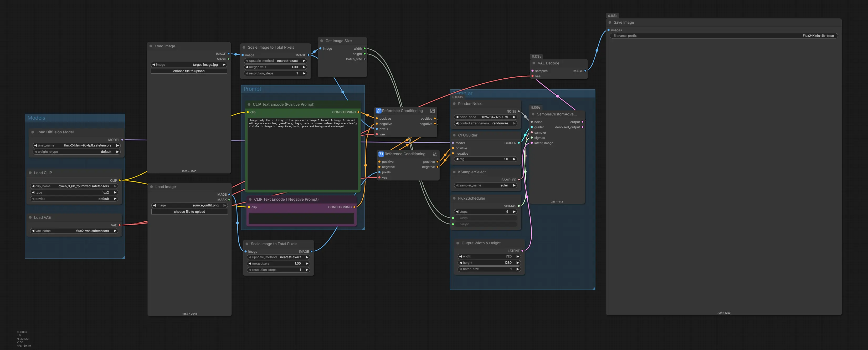868x350 pixels.
Task: Click choose file to upload under target_image.jpg
Action: 189,71
